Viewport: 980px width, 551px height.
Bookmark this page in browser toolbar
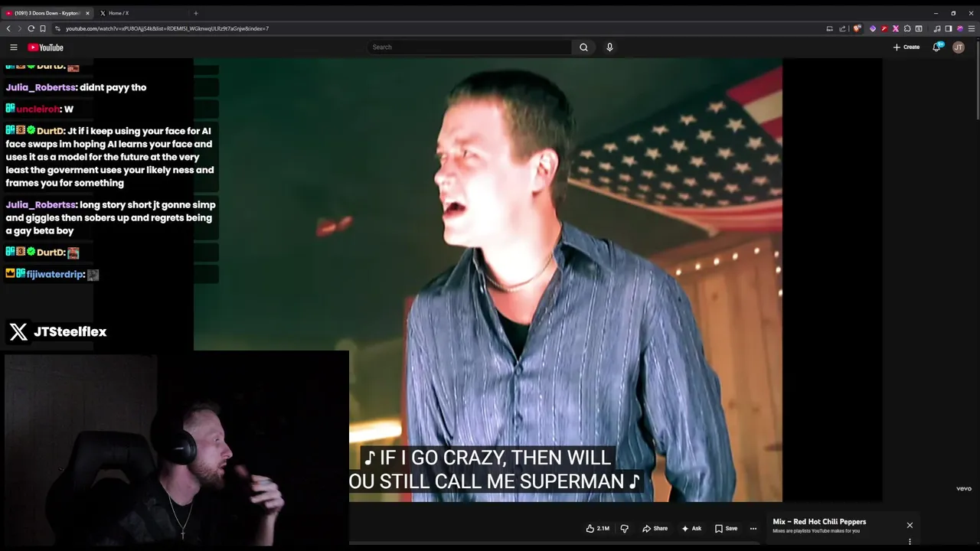43,28
